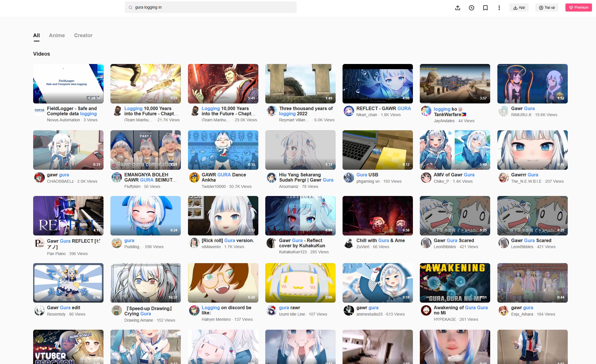Open the 7:37 Logging 10,000 Years thumbnail

146,84
